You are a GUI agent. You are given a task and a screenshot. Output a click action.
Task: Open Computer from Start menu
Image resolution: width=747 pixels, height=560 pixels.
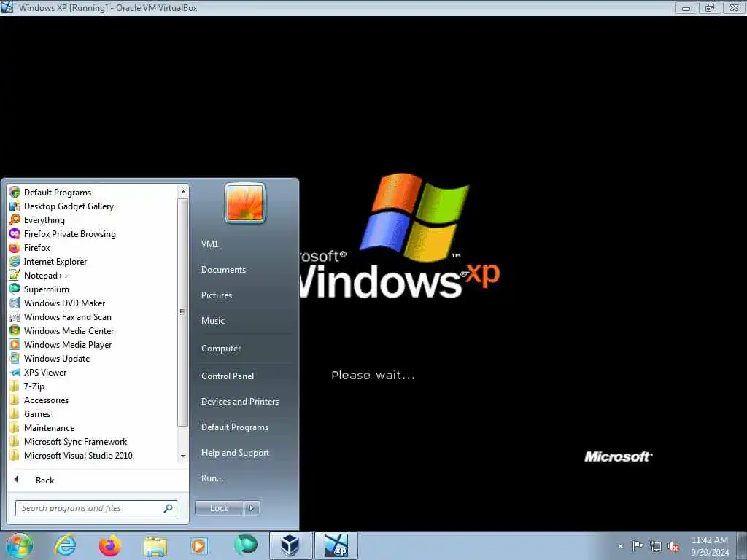(220, 348)
